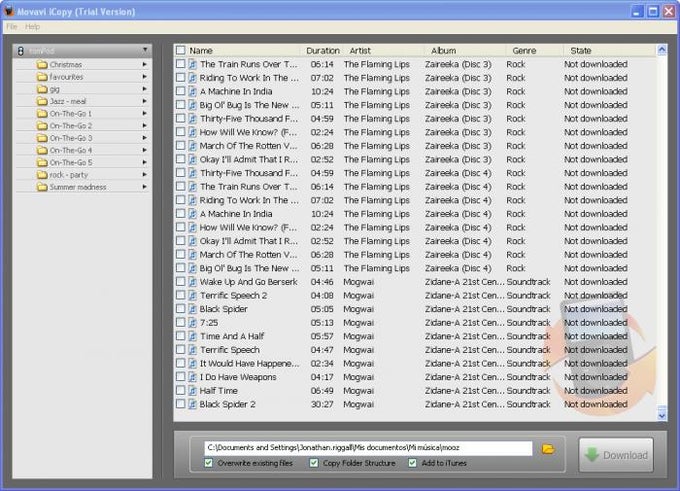The width and height of the screenshot is (680, 491).
Task: Expand the Jazz - meal playlist arrow
Action: click(144, 101)
